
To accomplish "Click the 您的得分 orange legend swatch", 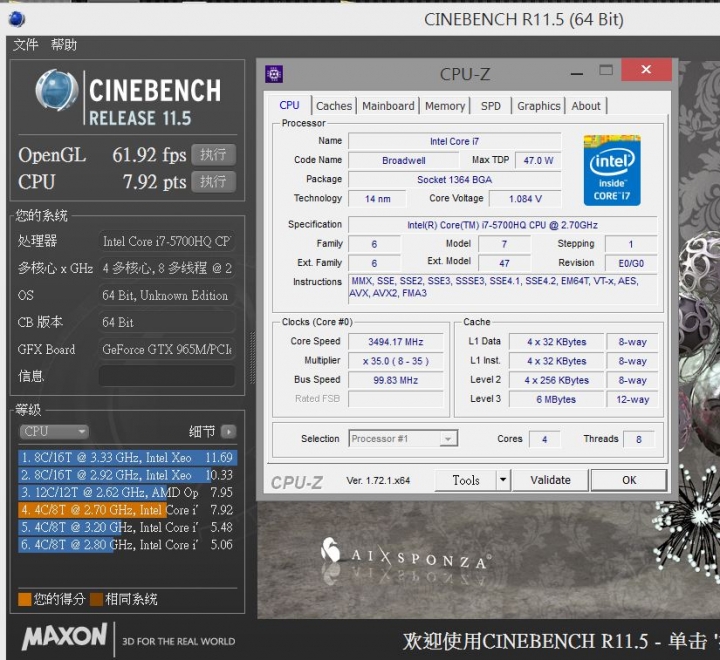I will (24, 599).
